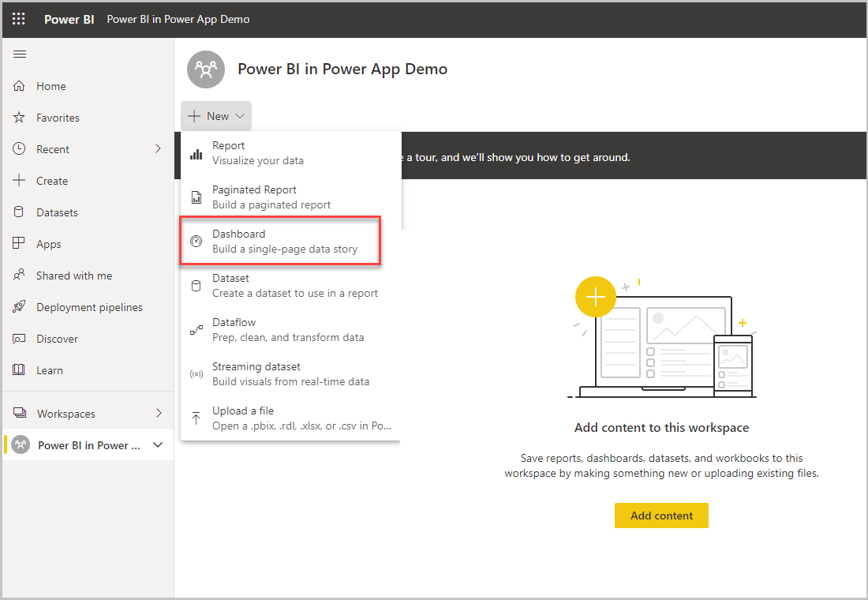868x600 pixels.
Task: Collapse the navigation pane hamburger icon
Action: 20,54
